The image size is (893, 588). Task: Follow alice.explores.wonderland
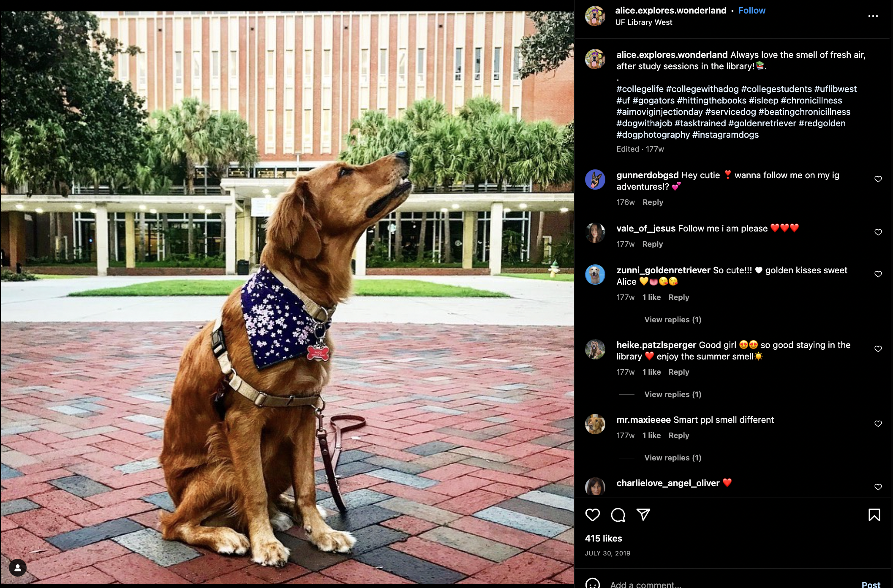click(751, 11)
